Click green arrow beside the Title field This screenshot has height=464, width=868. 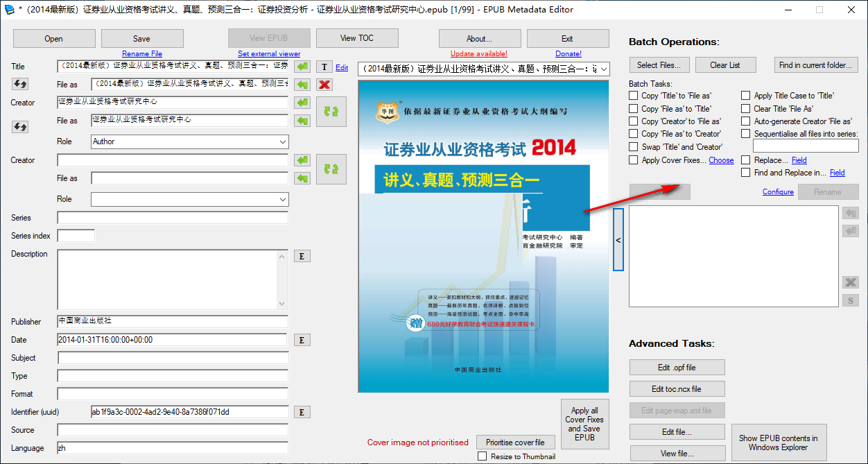pyautogui.click(x=302, y=67)
